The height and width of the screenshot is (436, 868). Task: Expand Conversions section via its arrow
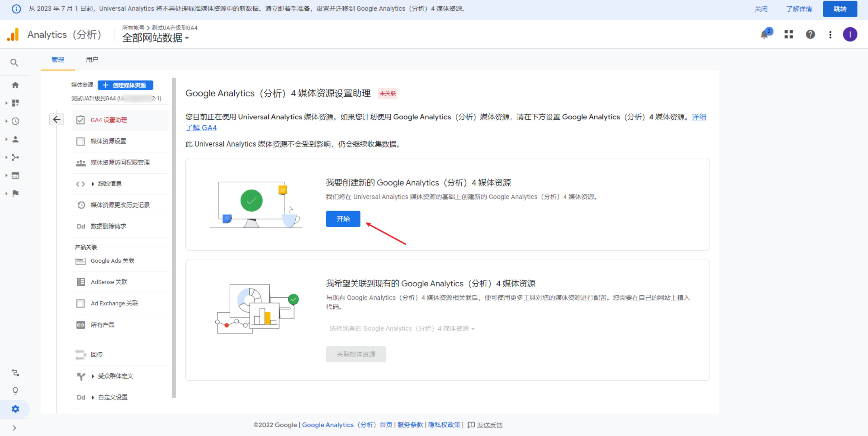(6, 193)
